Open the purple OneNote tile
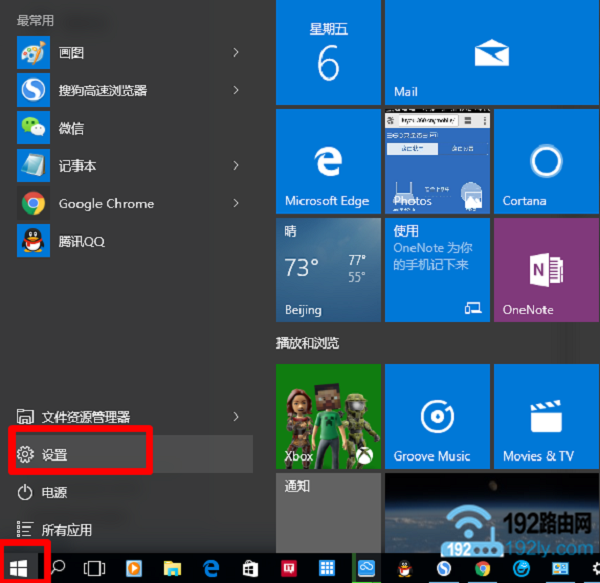The height and width of the screenshot is (583, 600). pos(546,270)
